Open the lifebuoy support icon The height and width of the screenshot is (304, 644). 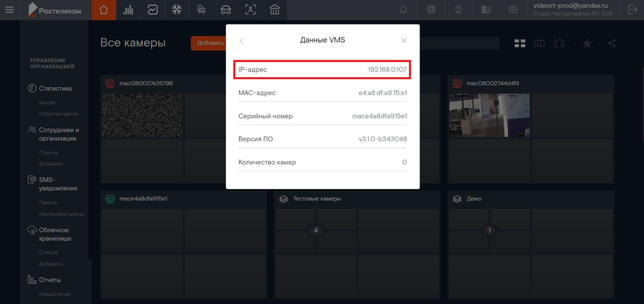(x=431, y=10)
